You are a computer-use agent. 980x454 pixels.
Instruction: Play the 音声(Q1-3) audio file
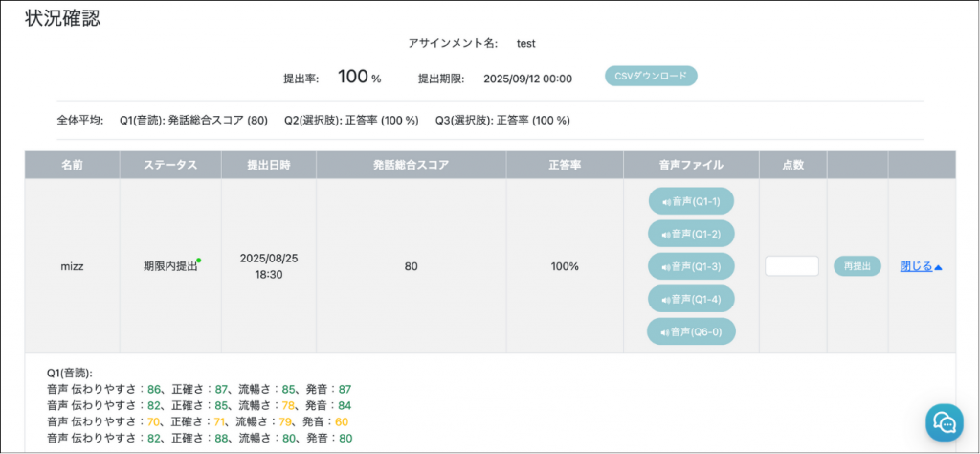[x=691, y=266]
